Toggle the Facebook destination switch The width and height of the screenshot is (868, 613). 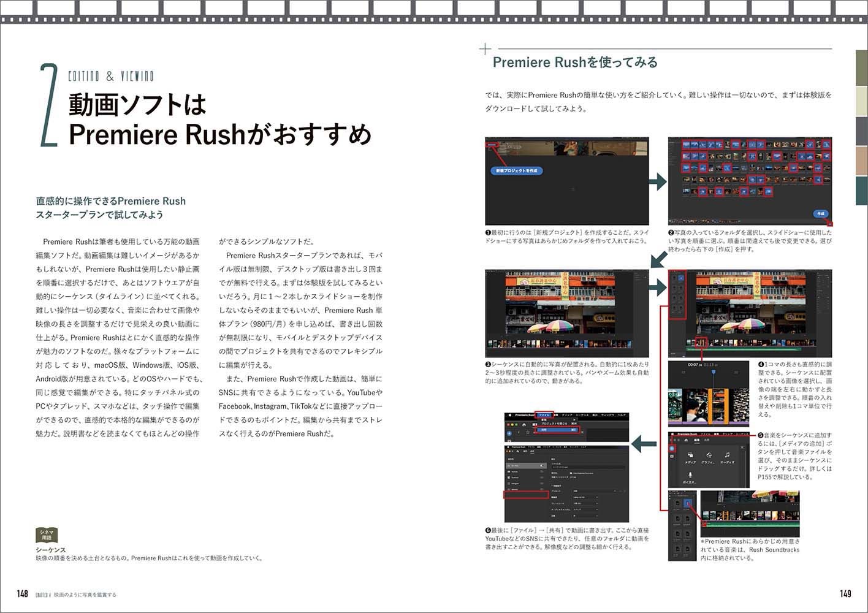[542, 477]
